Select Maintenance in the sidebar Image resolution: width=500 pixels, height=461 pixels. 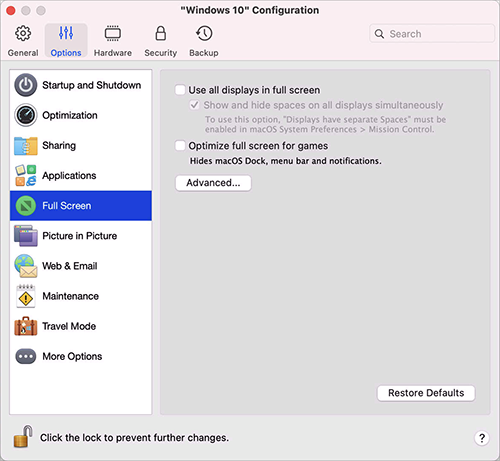tap(81, 296)
